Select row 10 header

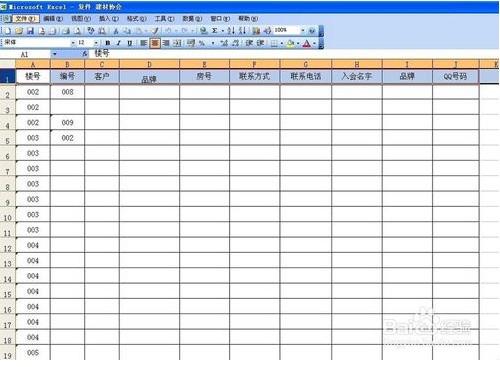tap(8, 218)
